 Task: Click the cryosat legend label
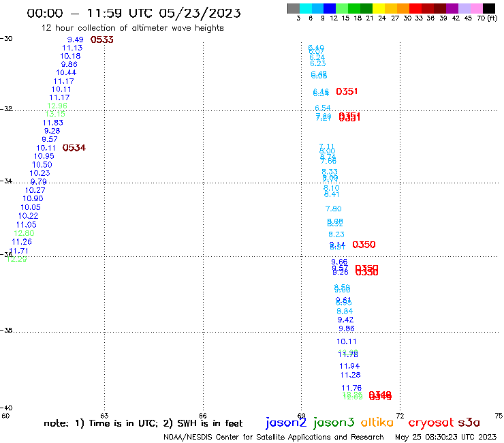pos(430,423)
